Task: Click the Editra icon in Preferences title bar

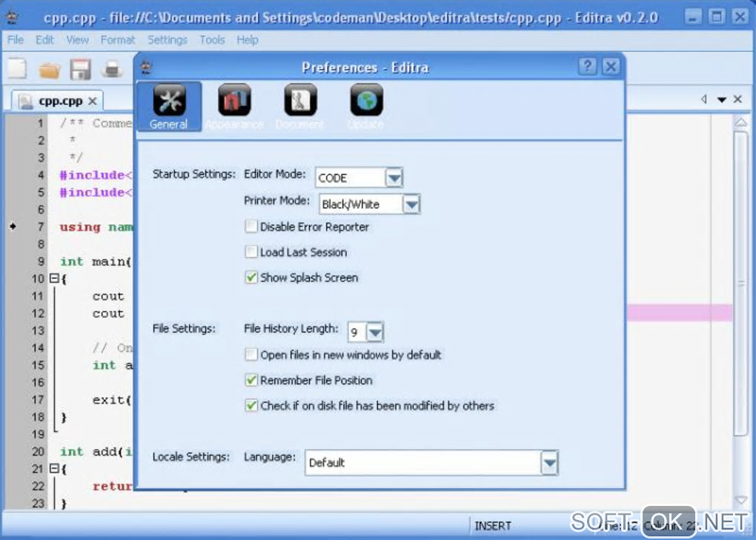Action: [x=147, y=67]
